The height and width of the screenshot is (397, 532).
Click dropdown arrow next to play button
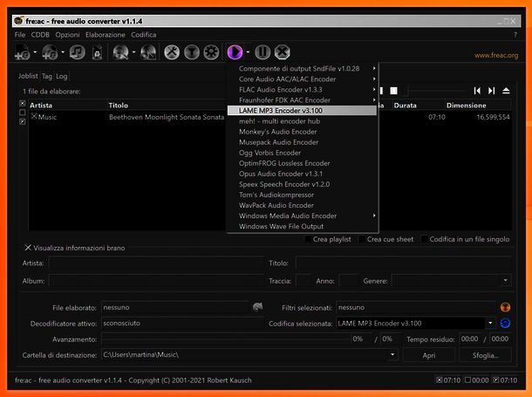click(248, 52)
